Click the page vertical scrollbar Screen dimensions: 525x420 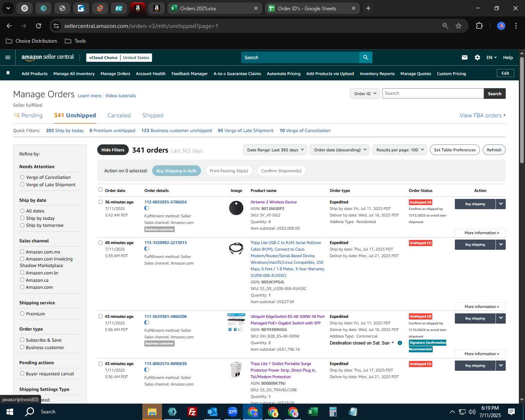522,111
